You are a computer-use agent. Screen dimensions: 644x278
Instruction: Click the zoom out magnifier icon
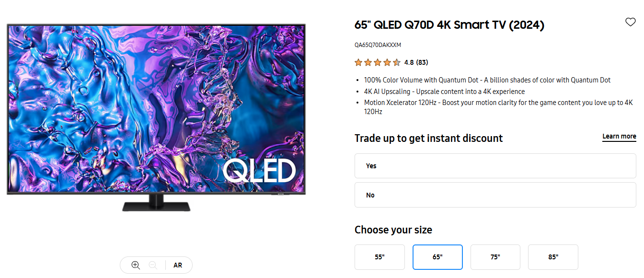click(153, 265)
